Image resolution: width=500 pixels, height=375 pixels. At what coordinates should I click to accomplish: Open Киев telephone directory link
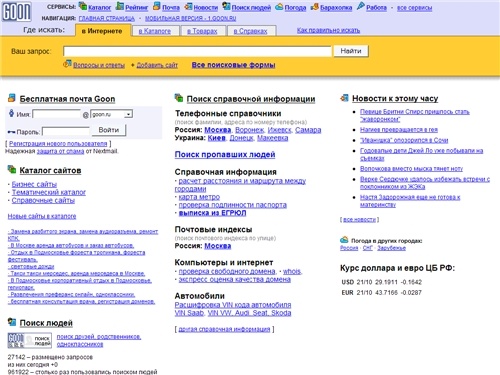(217, 138)
